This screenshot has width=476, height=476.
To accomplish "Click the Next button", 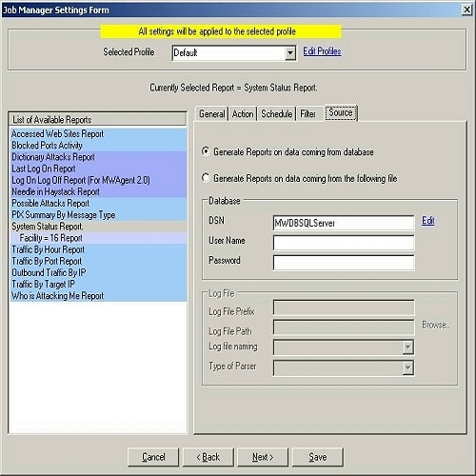I will 263,457.
